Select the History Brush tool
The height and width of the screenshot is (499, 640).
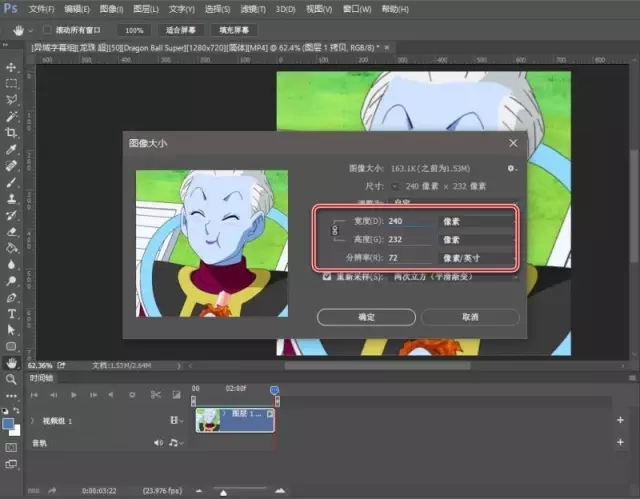pyautogui.click(x=11, y=215)
